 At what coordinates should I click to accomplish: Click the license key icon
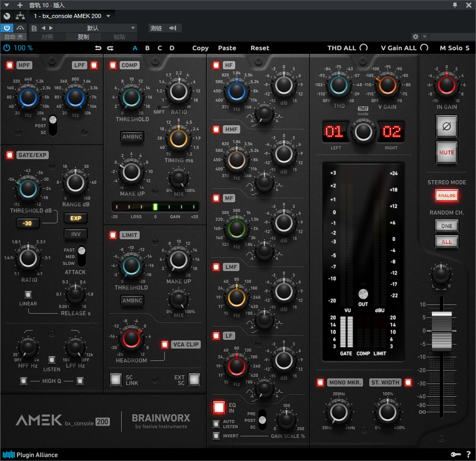click(455, 454)
